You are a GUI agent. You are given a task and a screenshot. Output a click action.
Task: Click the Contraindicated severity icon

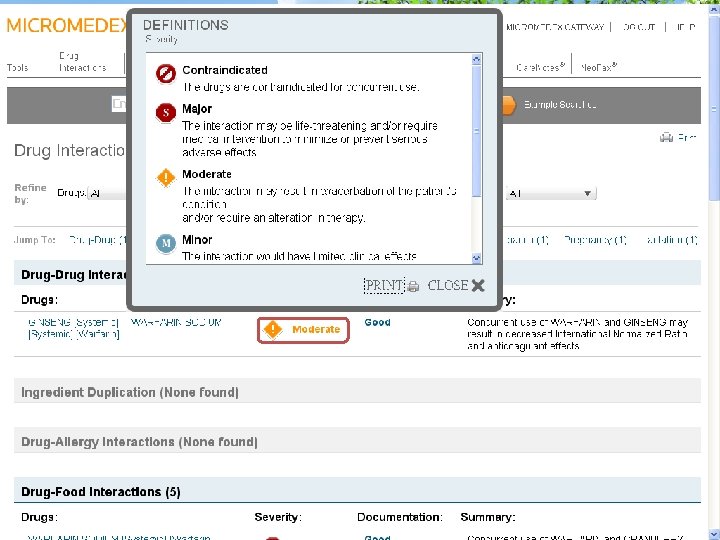point(166,73)
